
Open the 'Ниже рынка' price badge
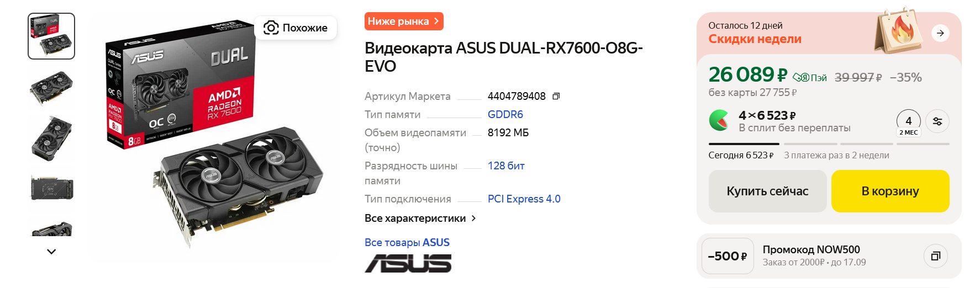pyautogui.click(x=403, y=22)
